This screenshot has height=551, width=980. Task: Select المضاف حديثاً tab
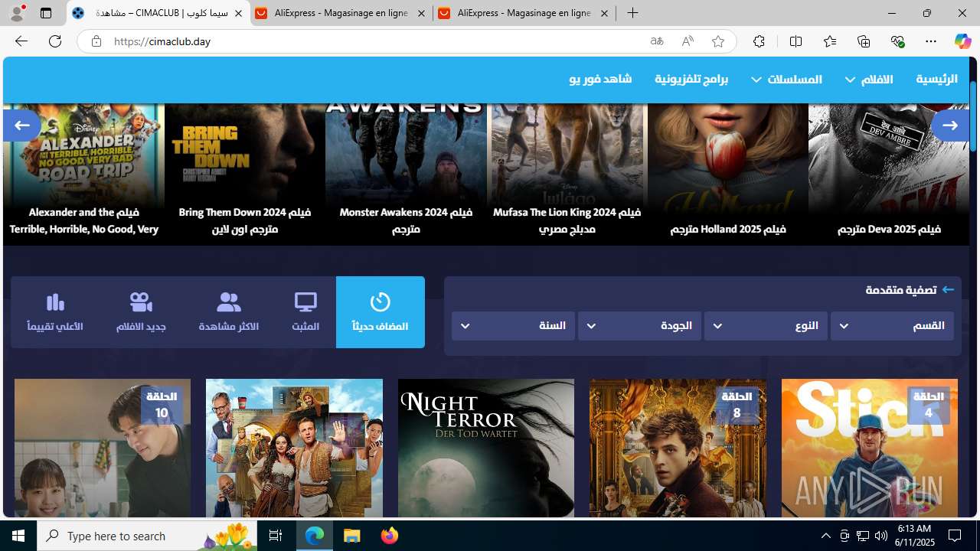pyautogui.click(x=380, y=312)
